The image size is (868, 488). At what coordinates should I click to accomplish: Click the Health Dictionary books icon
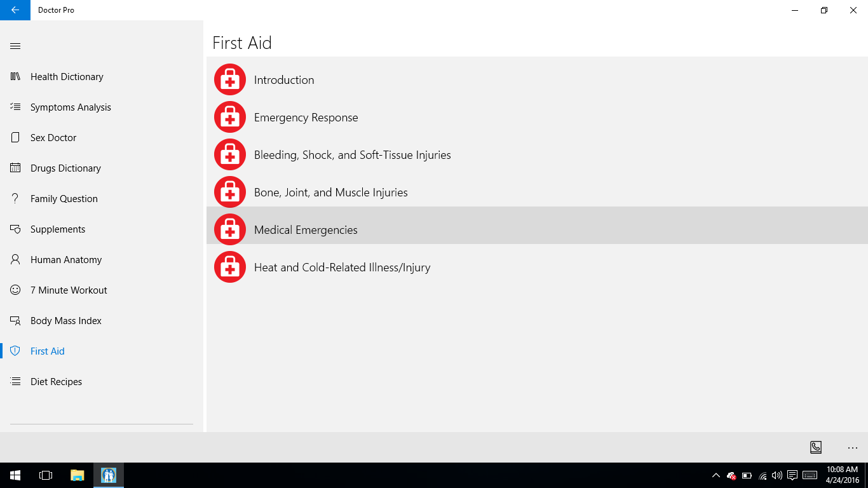[15, 77]
